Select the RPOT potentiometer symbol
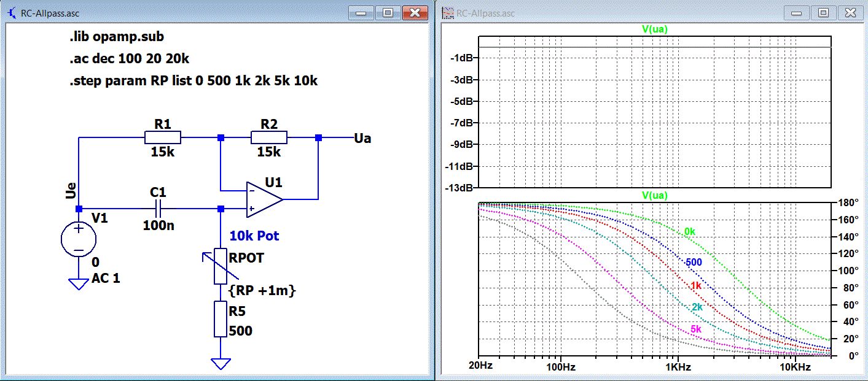868x381 pixels. coord(220,266)
